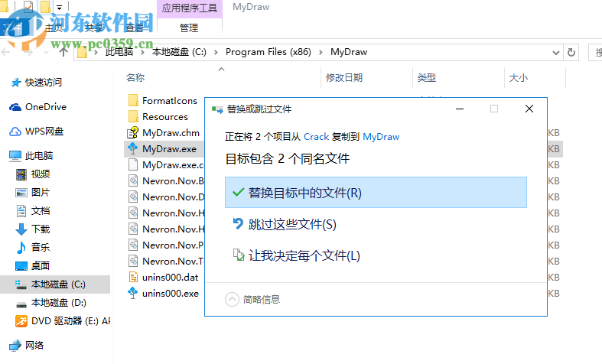Sort files by the Date modified column

pyautogui.click(x=344, y=78)
